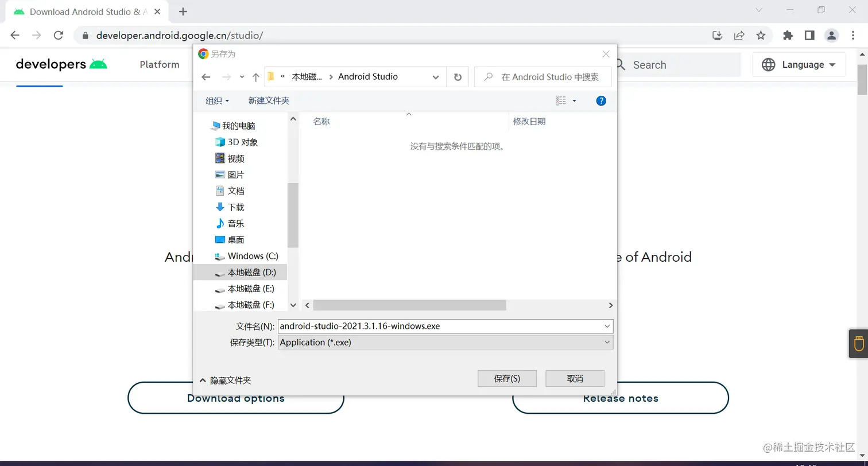Click Chrome tab search chevron
This screenshot has height=466, width=868.
(x=759, y=10)
